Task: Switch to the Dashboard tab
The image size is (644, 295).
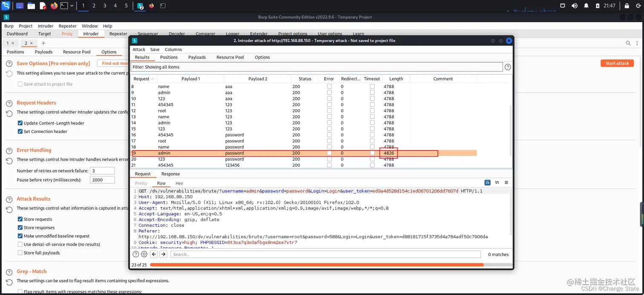Action: (17, 34)
